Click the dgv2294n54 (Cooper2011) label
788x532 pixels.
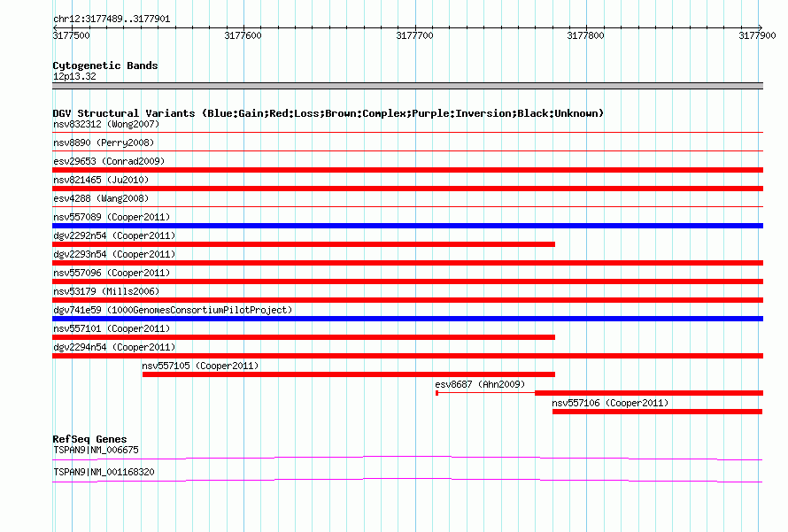point(114,347)
